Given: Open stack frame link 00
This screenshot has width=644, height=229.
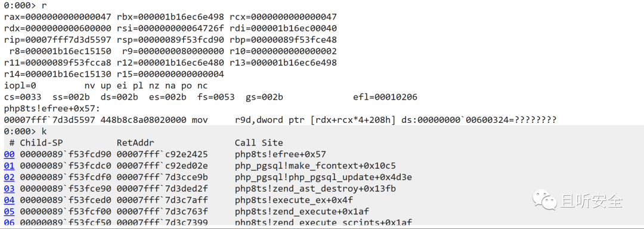Looking at the screenshot, I should click(9, 154).
